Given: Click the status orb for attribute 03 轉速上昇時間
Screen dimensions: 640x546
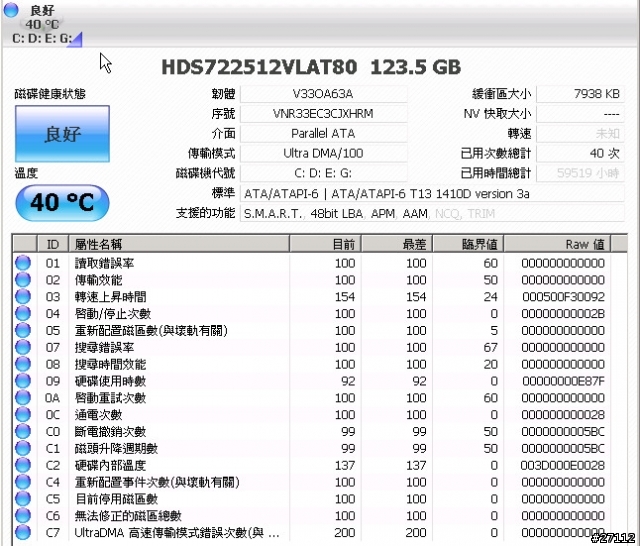Looking at the screenshot, I should 23,297.
